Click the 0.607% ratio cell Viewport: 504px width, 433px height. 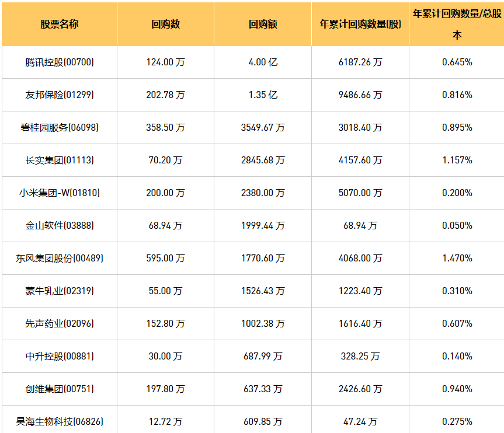[457, 323]
